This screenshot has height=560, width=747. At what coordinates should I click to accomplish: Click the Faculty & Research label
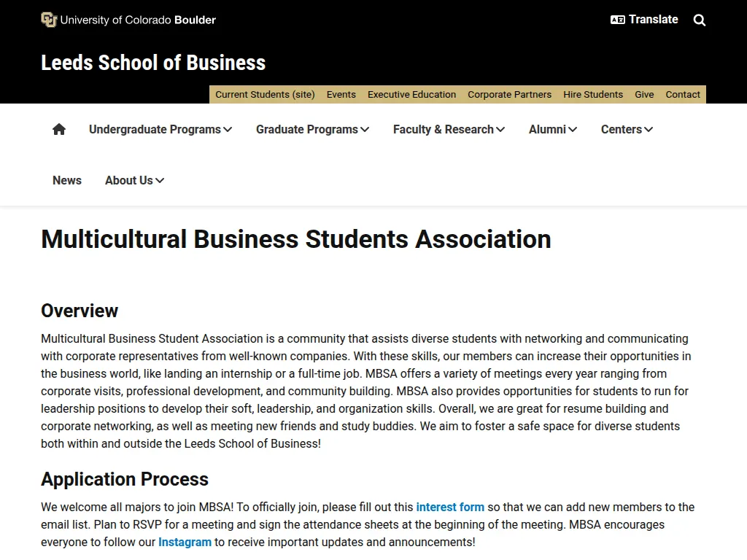click(x=443, y=130)
